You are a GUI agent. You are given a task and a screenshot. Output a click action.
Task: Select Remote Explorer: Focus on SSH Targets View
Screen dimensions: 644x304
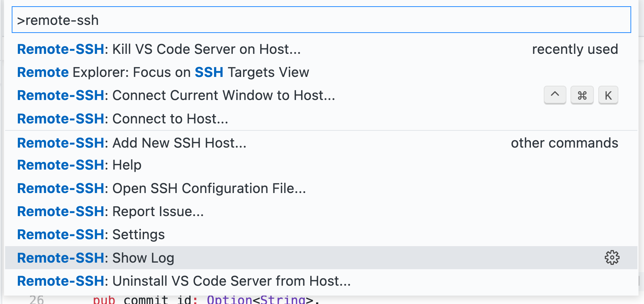pyautogui.click(x=321, y=72)
